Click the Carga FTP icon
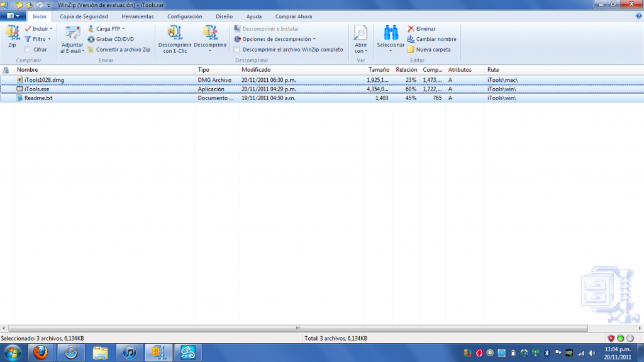This screenshot has height=362, width=644. coord(91,28)
